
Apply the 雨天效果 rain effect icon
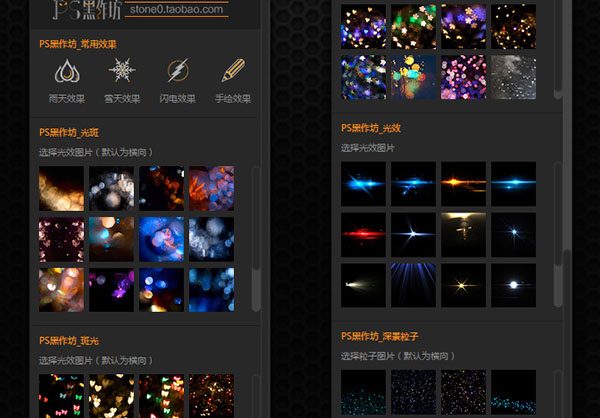tap(65, 72)
